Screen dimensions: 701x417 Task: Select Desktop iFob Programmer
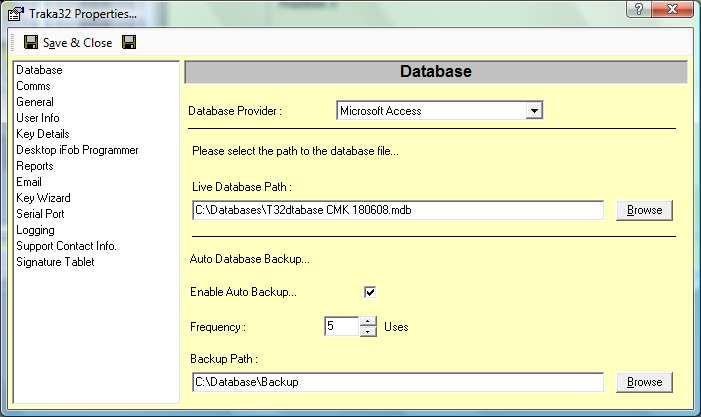(x=77, y=150)
